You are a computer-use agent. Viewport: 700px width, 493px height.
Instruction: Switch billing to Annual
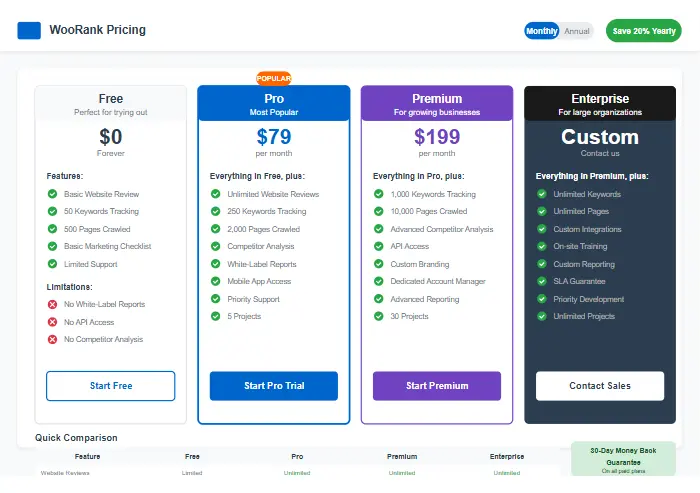pos(577,31)
